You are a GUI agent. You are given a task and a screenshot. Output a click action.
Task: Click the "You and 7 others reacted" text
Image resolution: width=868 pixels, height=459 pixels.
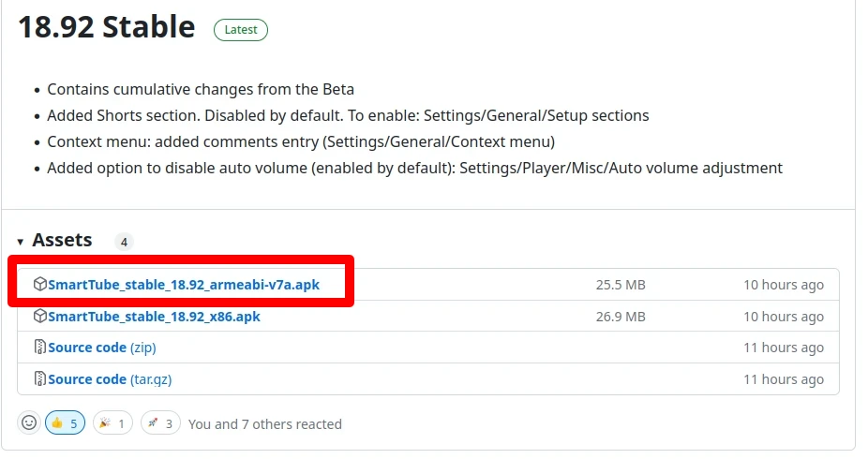pos(264,424)
